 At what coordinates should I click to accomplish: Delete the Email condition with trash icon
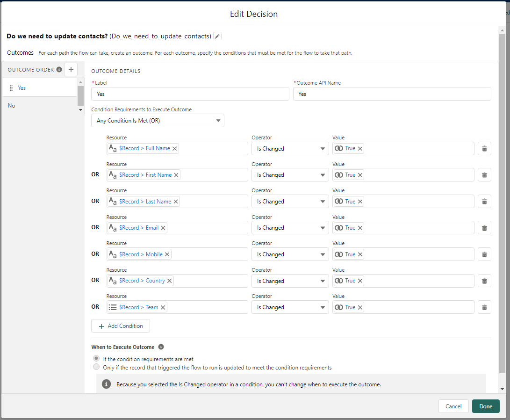tap(484, 228)
